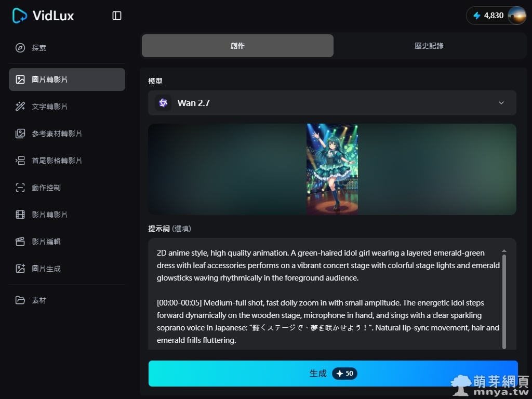Select the 創作 tab
The height and width of the screenshot is (399, 532).
(x=237, y=46)
